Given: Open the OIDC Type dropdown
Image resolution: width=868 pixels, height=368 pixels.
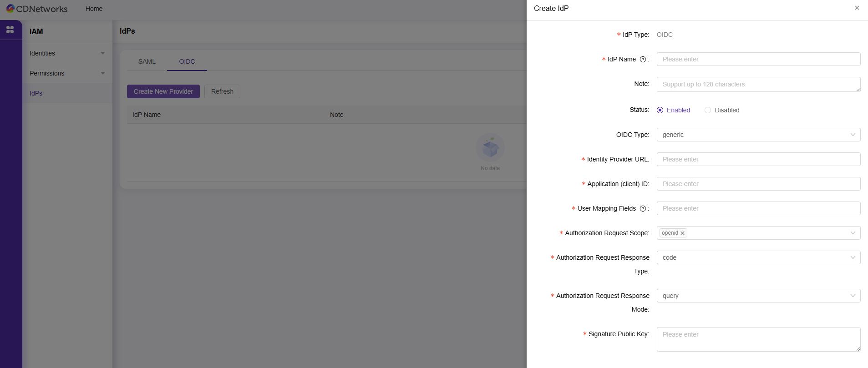Looking at the screenshot, I should (758, 135).
